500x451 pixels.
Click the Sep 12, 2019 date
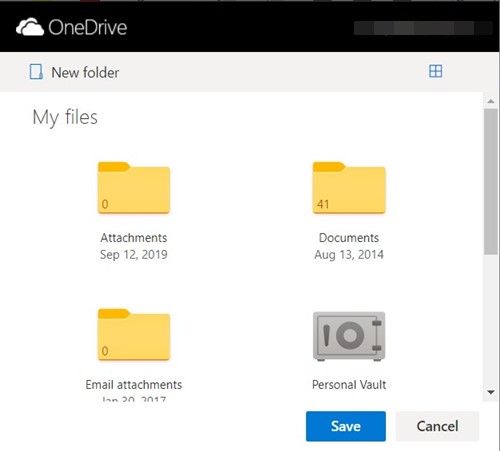point(134,255)
